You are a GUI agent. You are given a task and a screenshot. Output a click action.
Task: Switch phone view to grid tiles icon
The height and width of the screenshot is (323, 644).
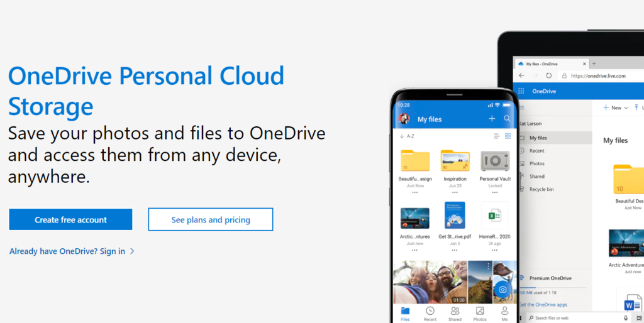coord(508,136)
